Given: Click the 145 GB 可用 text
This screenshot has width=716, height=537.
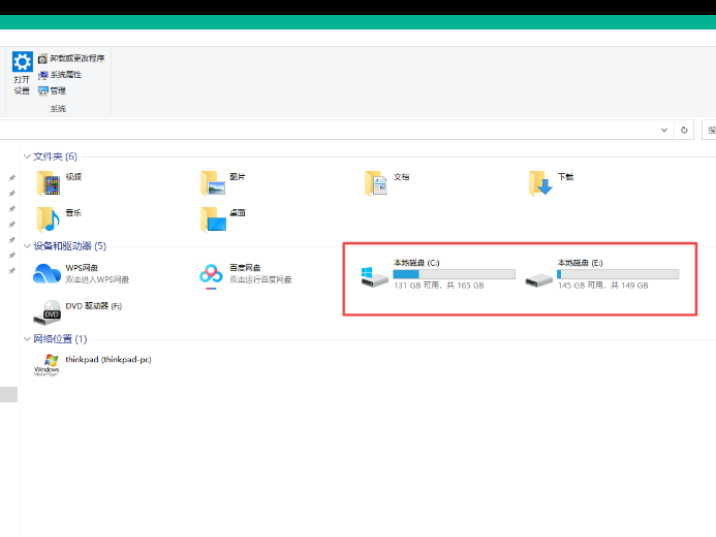Looking at the screenshot, I should [581, 285].
